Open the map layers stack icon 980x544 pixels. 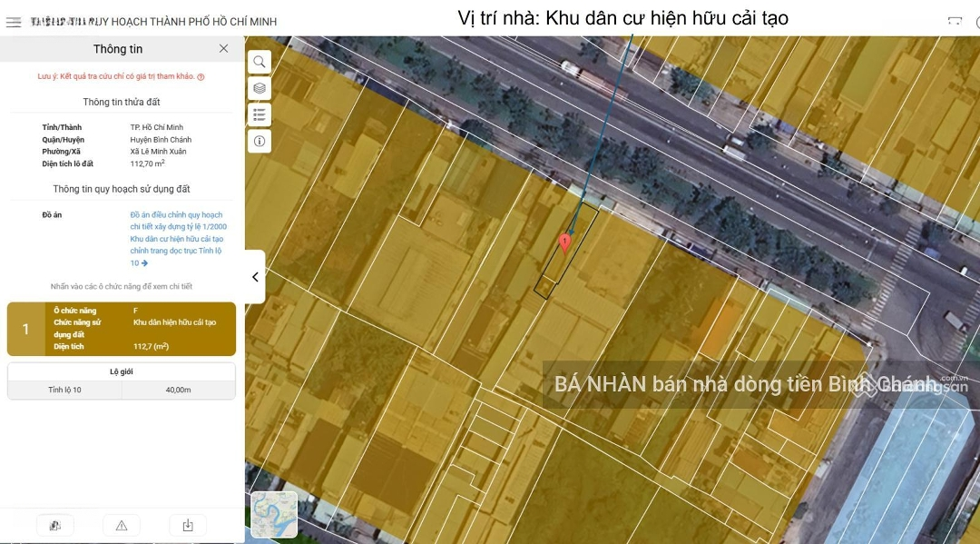260,88
